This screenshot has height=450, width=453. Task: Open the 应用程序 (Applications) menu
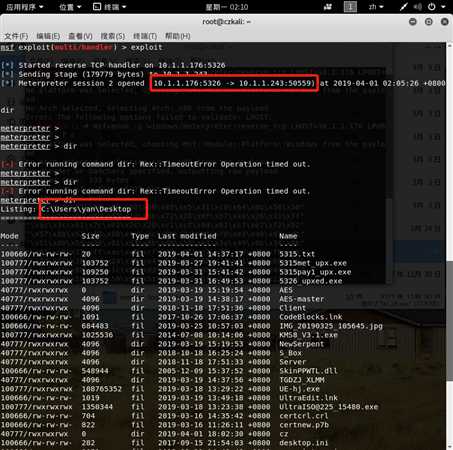tap(25, 7)
